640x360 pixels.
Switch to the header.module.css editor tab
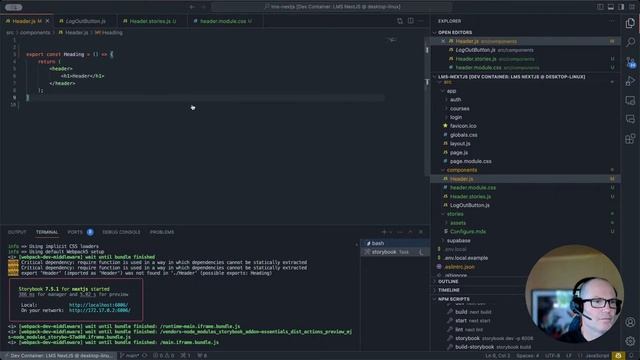pos(225,21)
